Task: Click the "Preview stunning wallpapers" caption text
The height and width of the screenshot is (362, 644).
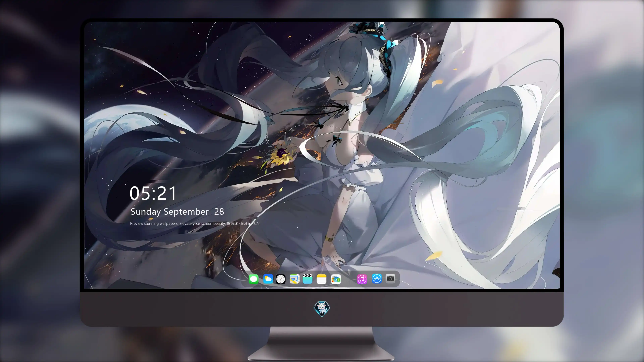Action: [195, 223]
